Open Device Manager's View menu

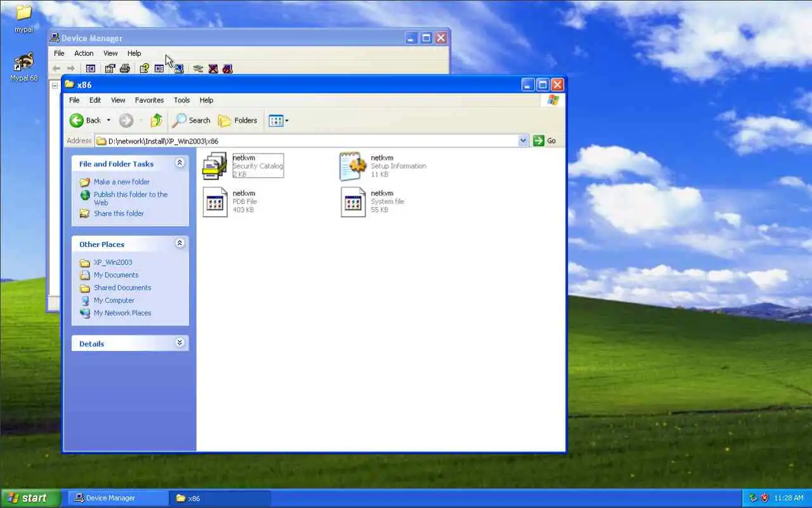click(110, 53)
